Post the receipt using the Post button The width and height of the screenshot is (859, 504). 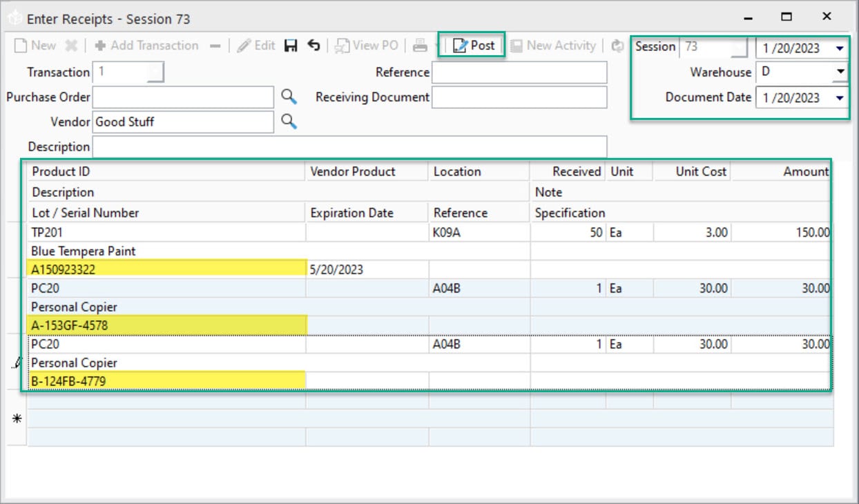472,46
